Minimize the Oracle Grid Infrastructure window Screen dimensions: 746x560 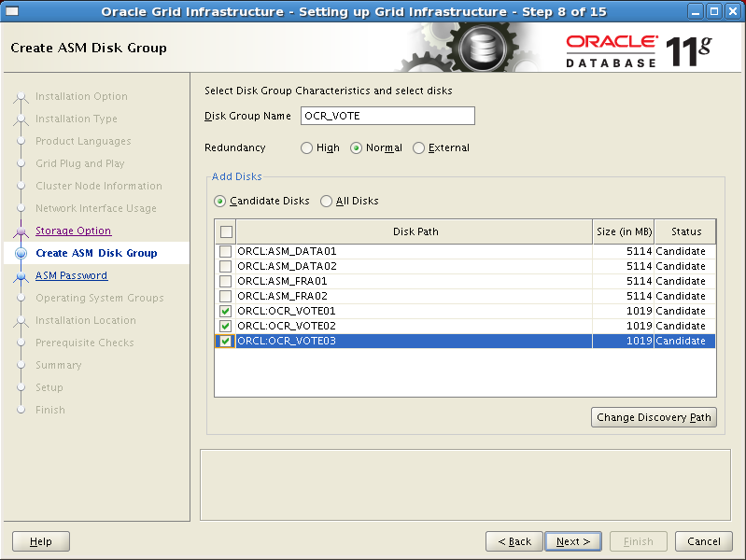(x=696, y=11)
